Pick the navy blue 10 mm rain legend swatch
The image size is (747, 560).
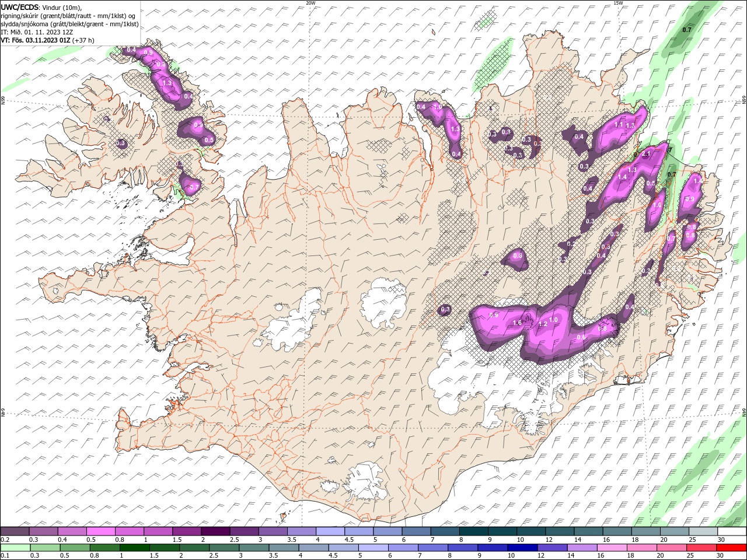(522, 548)
